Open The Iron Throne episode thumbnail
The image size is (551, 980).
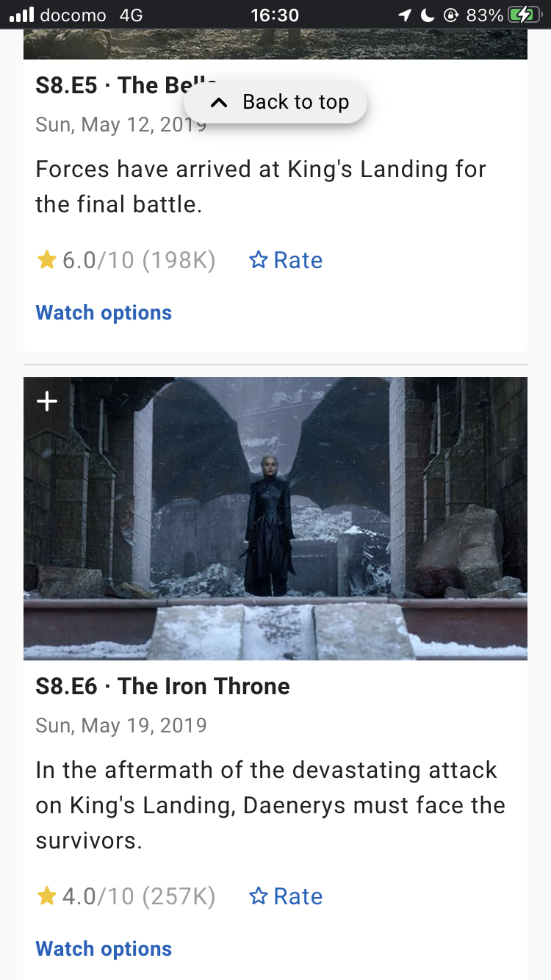(x=275, y=519)
